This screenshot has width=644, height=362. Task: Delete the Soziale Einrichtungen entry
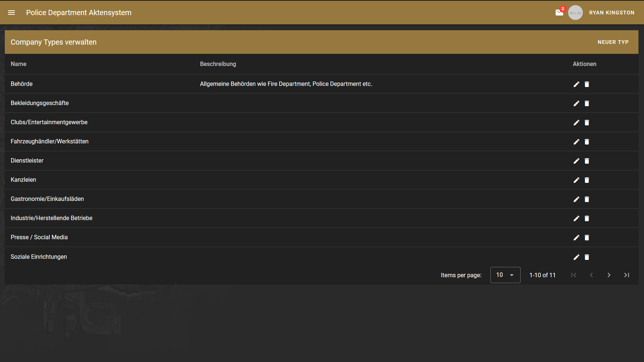(587, 257)
